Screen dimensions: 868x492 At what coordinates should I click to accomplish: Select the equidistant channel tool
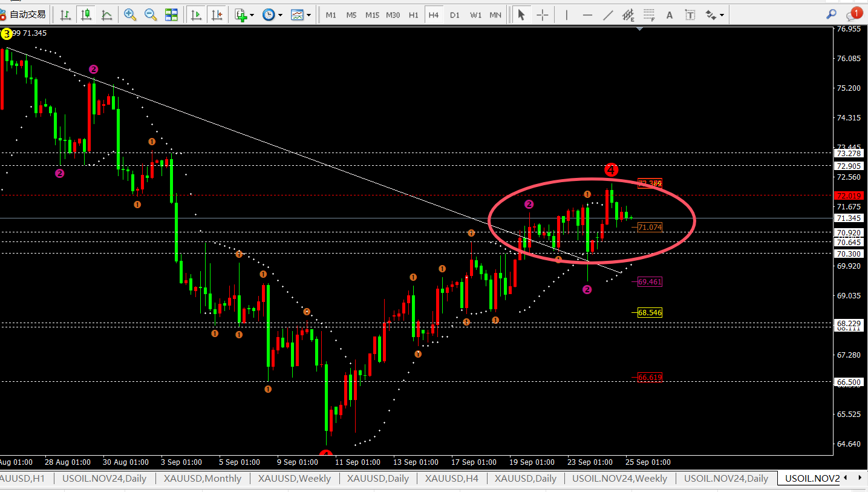628,15
